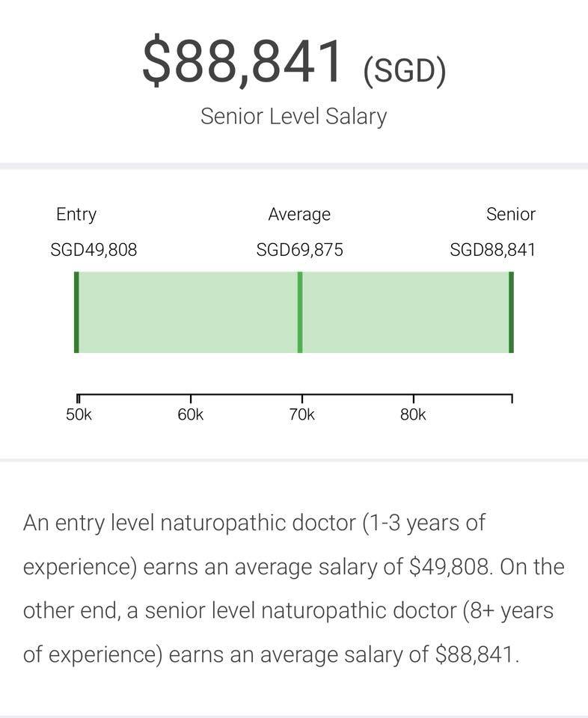This screenshot has height=718, width=588.
Task: Select the (SGD) currency label
Action: click(405, 72)
